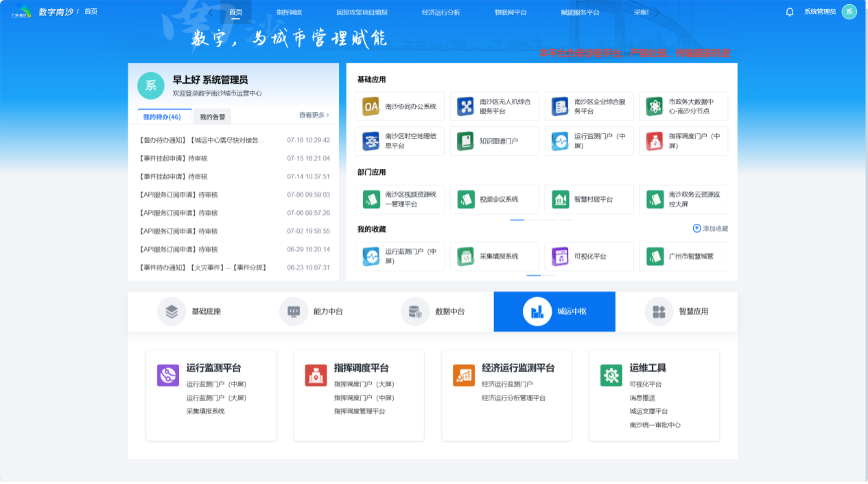Go to fourth page of 部门应用 carousel

(x=567, y=220)
